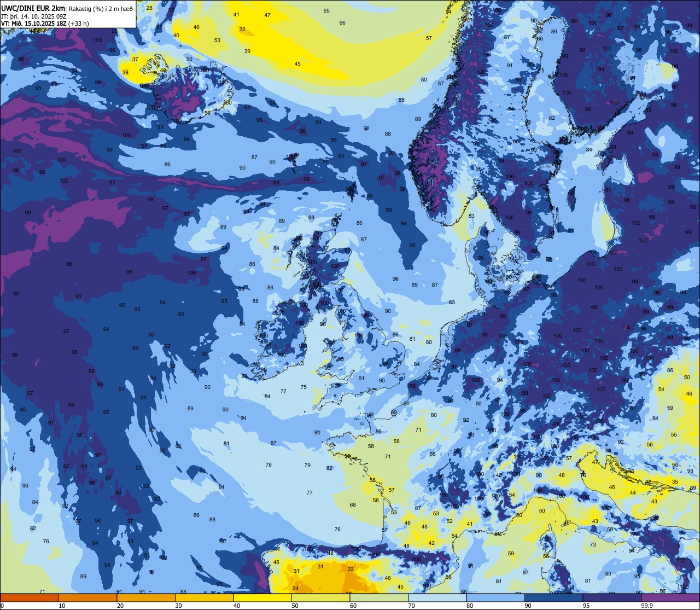This screenshot has height=610, width=700.
Task: Click the '60' label under the color legend
Action: [353, 606]
